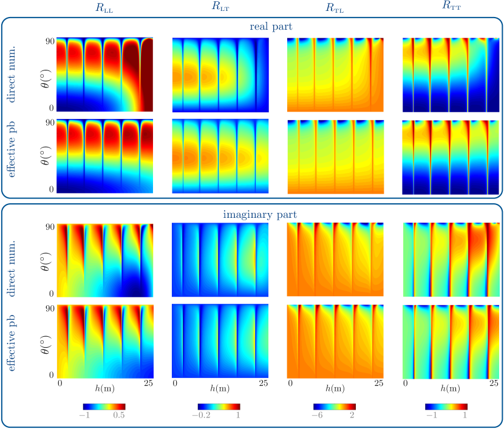Click the "0.5" colorbar tick label
504x429 pixels.
pos(118,415)
